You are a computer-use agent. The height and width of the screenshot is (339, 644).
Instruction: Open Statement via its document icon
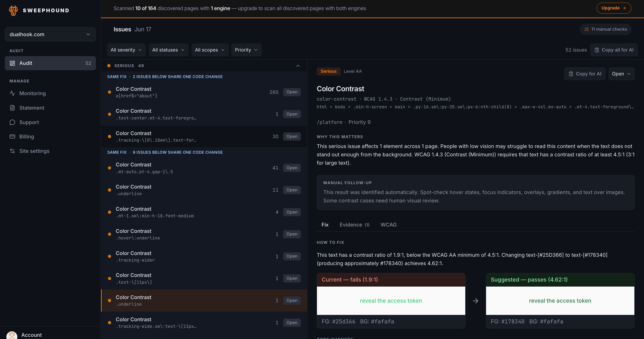click(x=12, y=108)
